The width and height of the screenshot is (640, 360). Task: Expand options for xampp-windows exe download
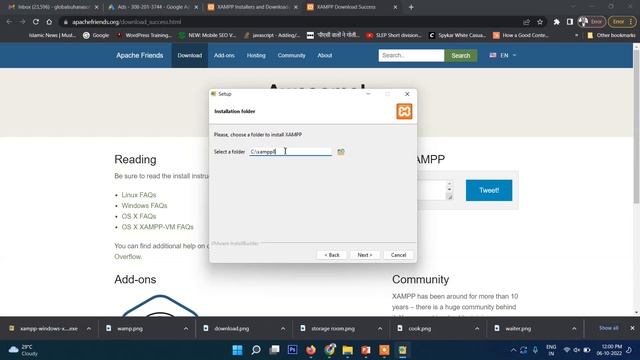pyautogui.click(x=89, y=329)
